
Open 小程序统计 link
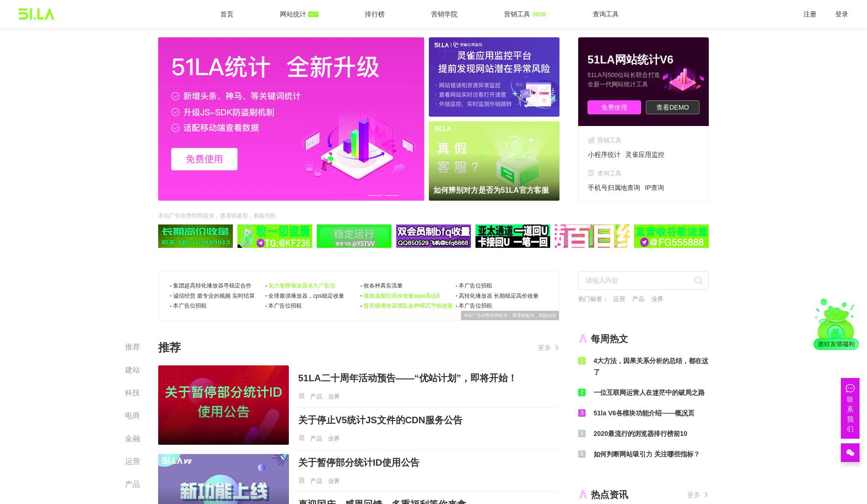[x=604, y=154]
